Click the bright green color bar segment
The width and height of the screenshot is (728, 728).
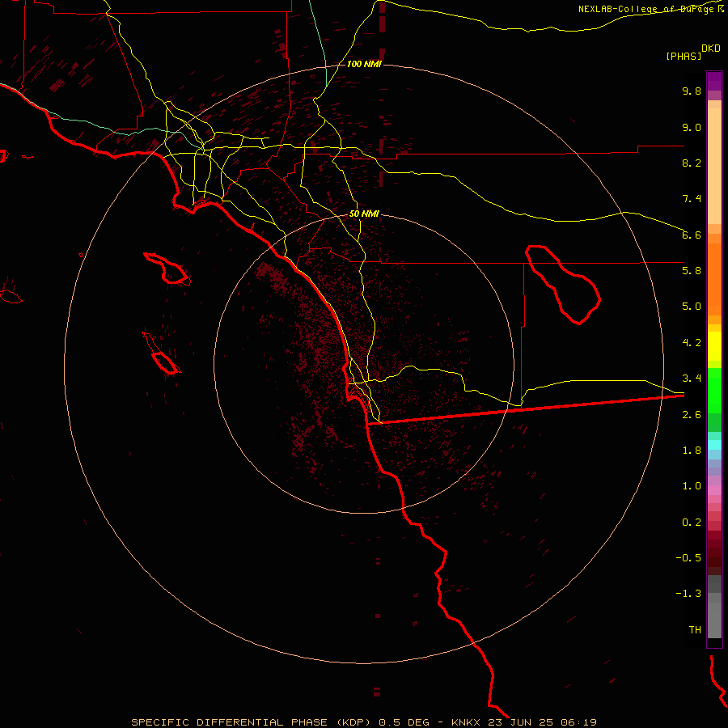[714, 391]
